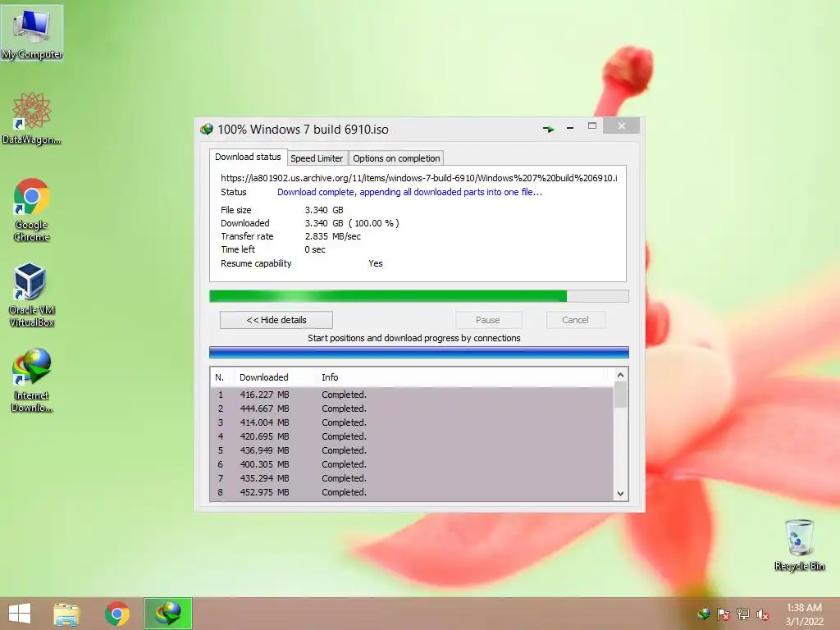Open Internet Download Manager desktop shortcut
Screen dimensions: 840x630
pos(32,380)
